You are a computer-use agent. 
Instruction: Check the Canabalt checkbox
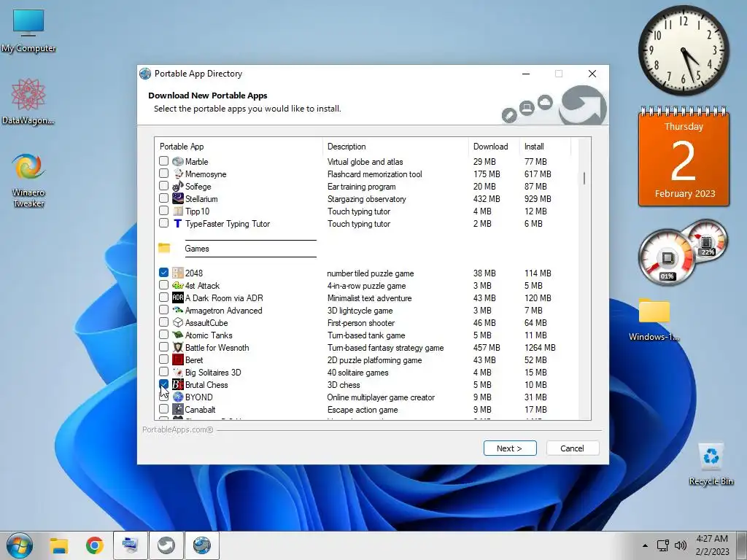[x=163, y=408]
